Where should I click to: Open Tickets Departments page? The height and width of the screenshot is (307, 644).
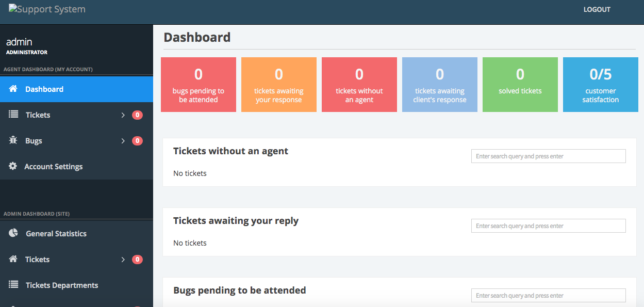click(x=62, y=285)
